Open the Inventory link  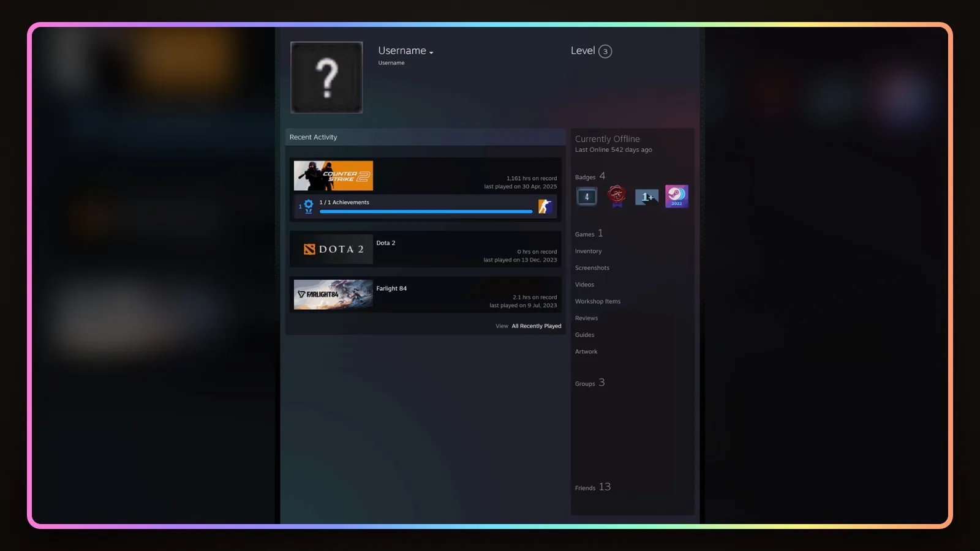click(588, 251)
